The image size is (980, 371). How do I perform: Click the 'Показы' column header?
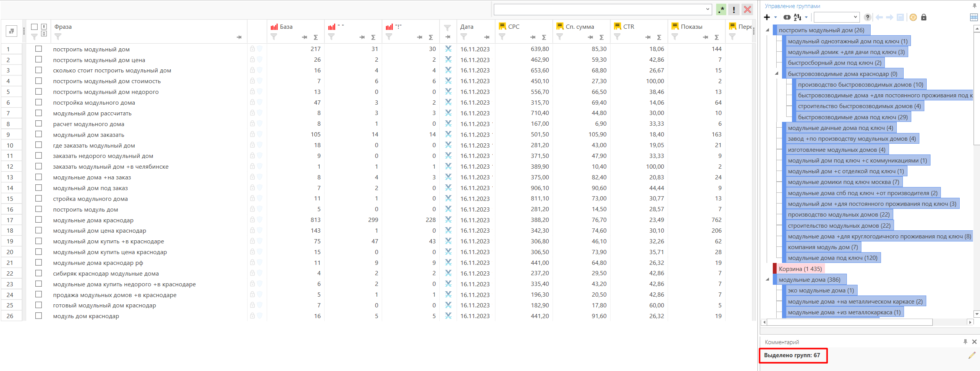(691, 27)
